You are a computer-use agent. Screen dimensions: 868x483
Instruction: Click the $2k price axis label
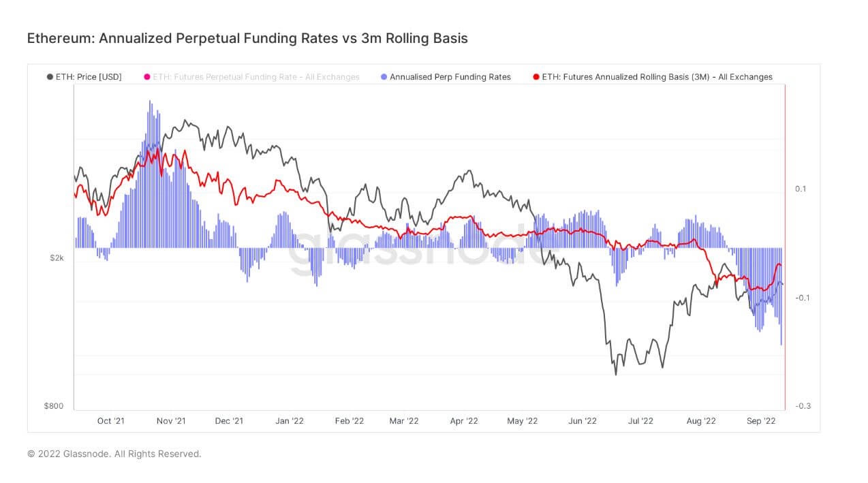(56, 258)
